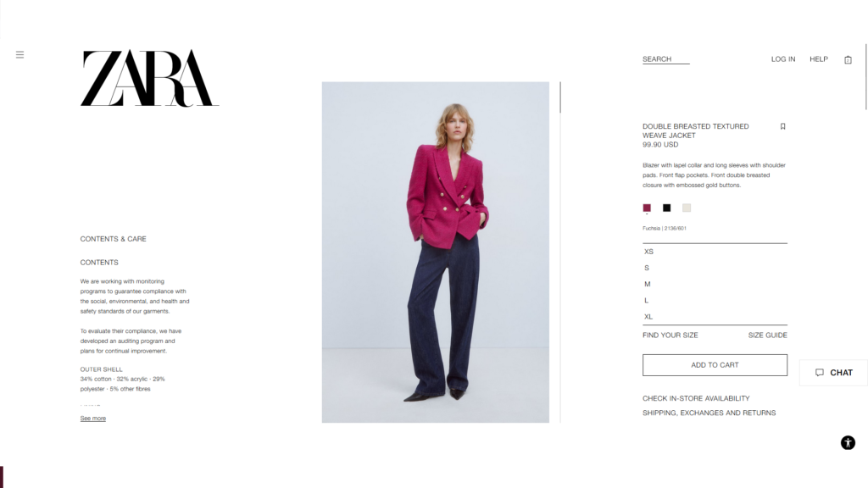The width and height of the screenshot is (868, 488).
Task: Open the CHAT widget
Action: pyautogui.click(x=833, y=373)
